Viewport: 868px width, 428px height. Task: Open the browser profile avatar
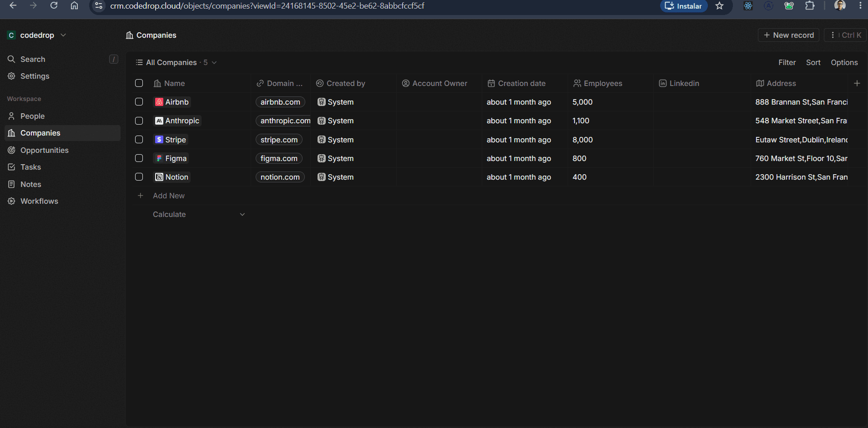pos(840,5)
